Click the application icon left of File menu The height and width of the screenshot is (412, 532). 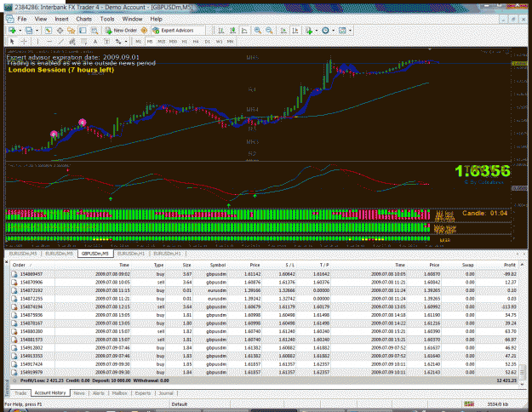[x=10, y=19]
